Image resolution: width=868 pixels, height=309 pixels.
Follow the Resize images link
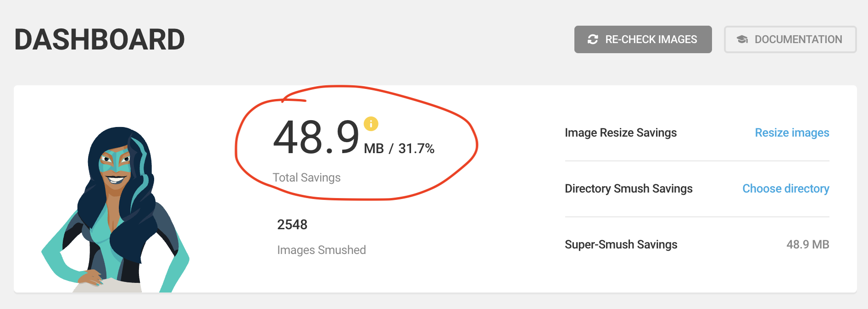pyautogui.click(x=792, y=132)
